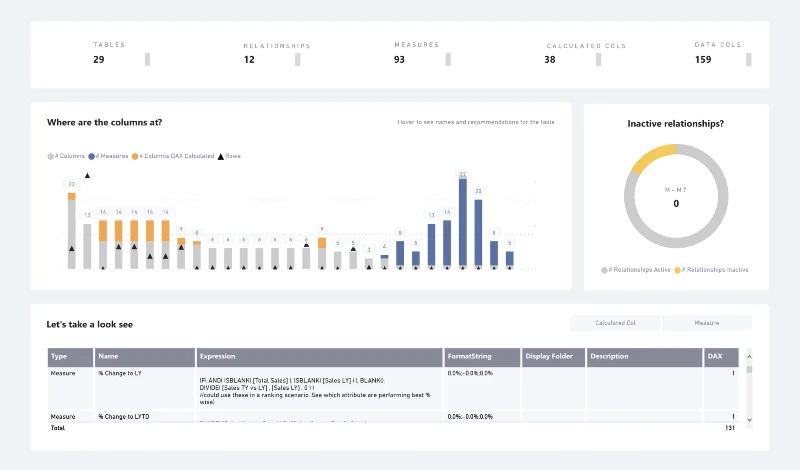Click the # Columns gray legend marker
The height and width of the screenshot is (470, 800).
51,156
